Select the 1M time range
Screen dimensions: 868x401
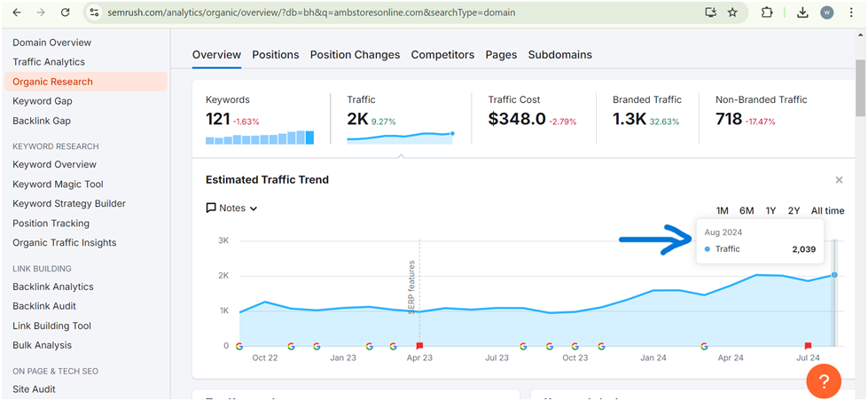(722, 210)
